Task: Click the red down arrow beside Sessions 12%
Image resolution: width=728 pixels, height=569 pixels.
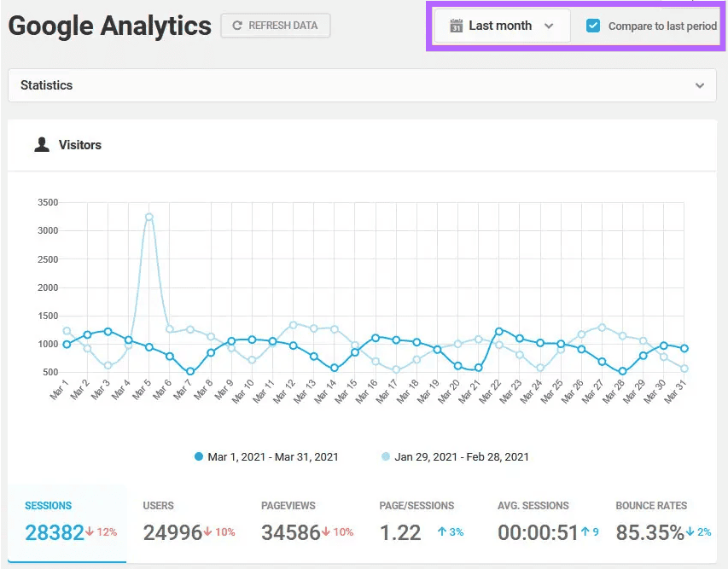Action: coord(90,531)
